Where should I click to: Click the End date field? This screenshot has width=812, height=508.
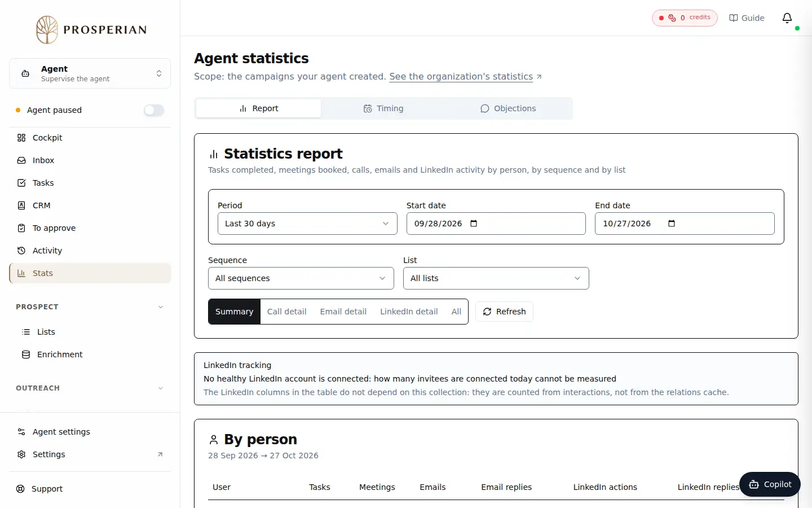pos(685,224)
